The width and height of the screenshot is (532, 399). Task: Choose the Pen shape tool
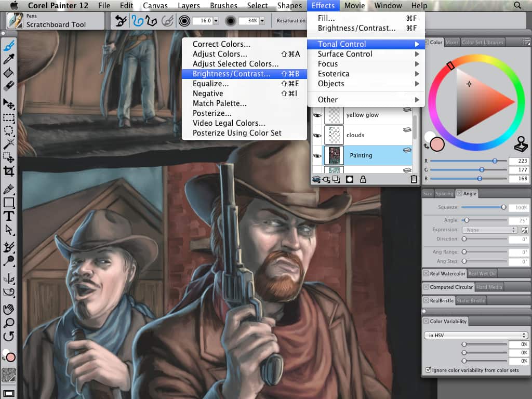coord(9,189)
